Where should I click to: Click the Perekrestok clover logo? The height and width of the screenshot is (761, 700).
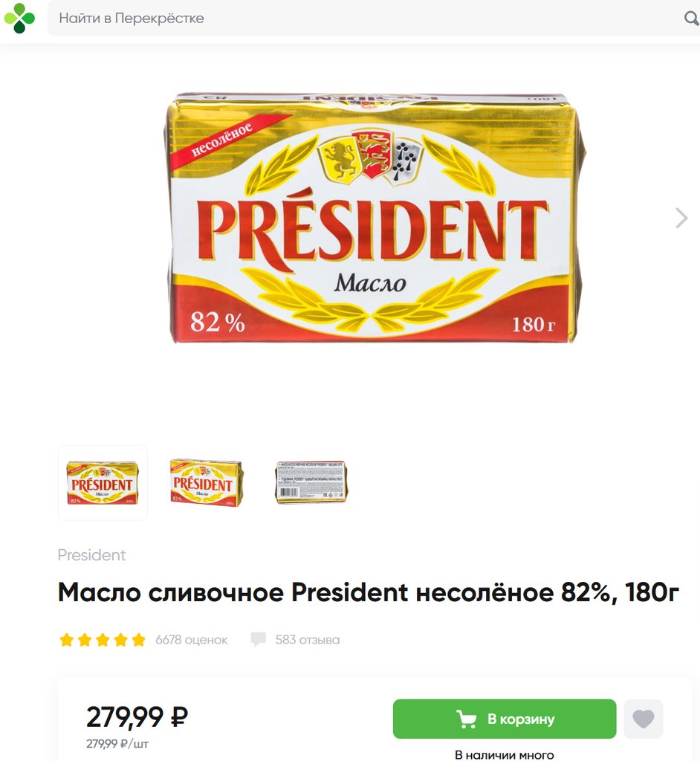19,18
